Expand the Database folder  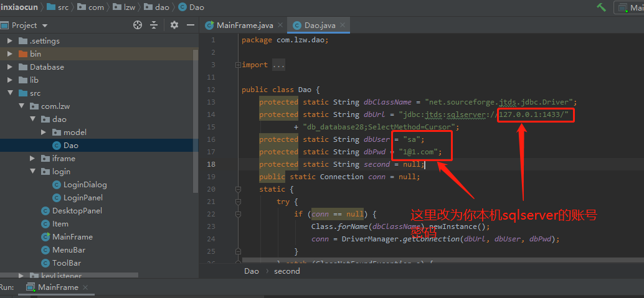[10, 67]
